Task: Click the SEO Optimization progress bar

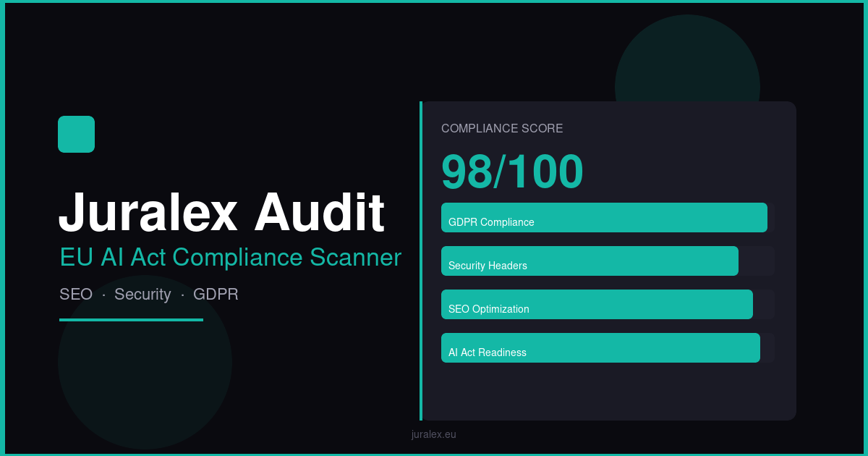Action: [x=597, y=304]
